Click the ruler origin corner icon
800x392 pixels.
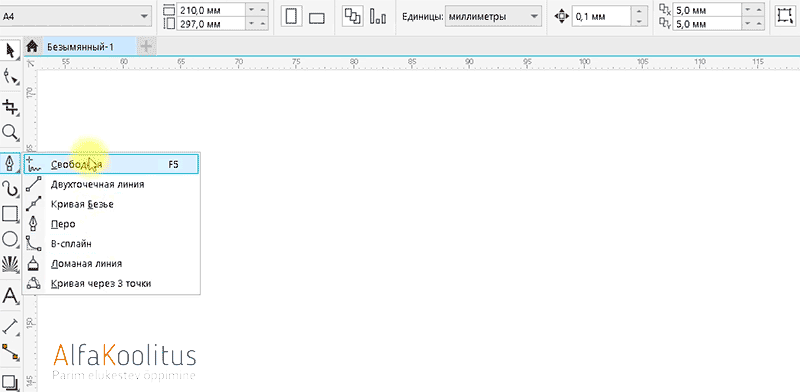pyautogui.click(x=30, y=63)
